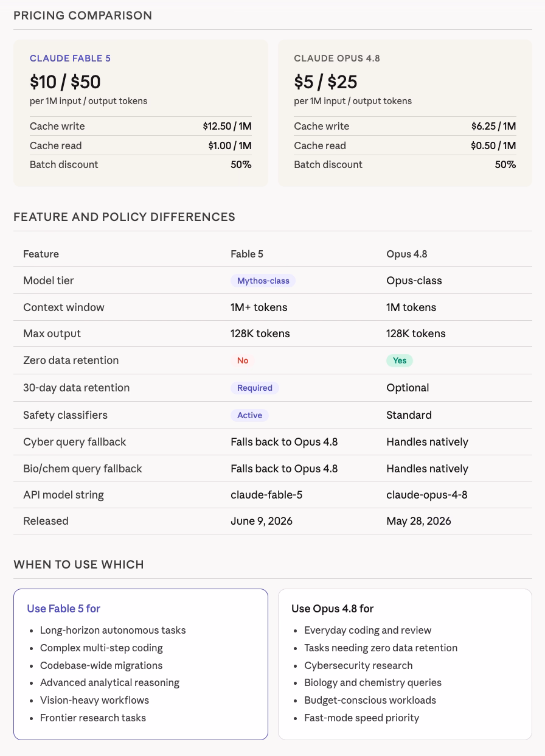Click Advanced analytical reasoning item
The image size is (545, 756).
(x=109, y=683)
